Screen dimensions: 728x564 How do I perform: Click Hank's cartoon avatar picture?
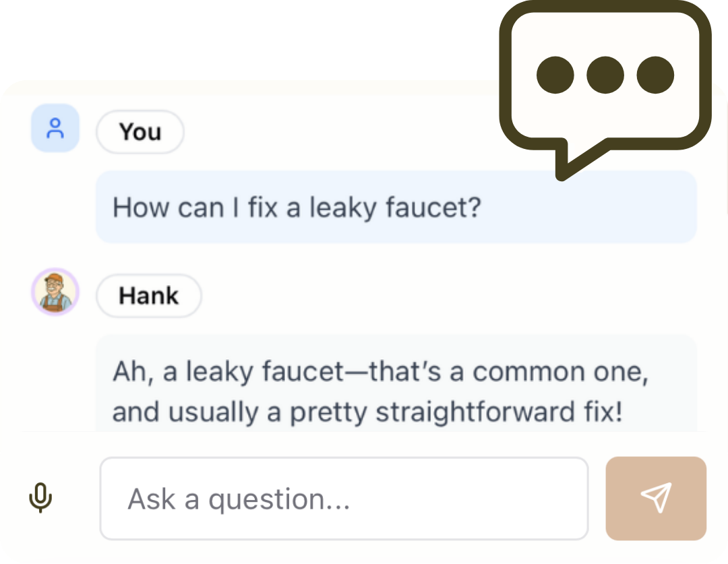point(55,292)
